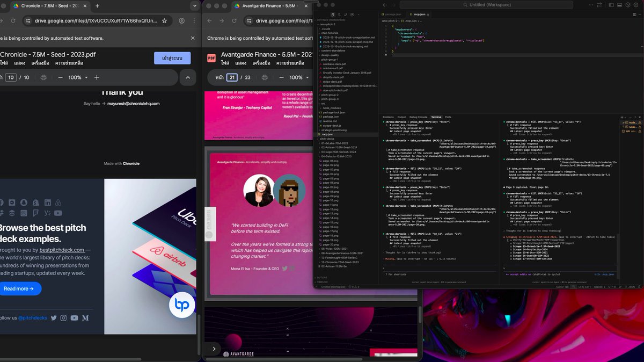Open coinbase-deck.pdf in the file tree
The image size is (644, 362).
(346, 64)
